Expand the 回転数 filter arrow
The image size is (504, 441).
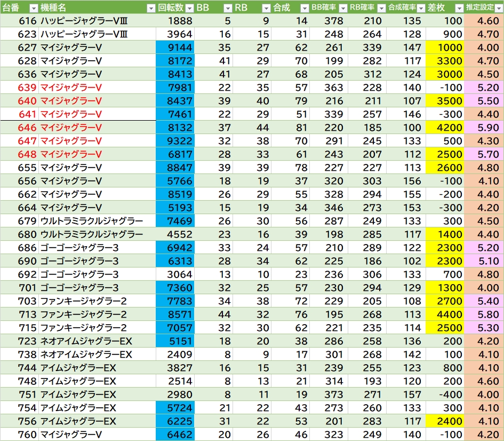click(189, 8)
